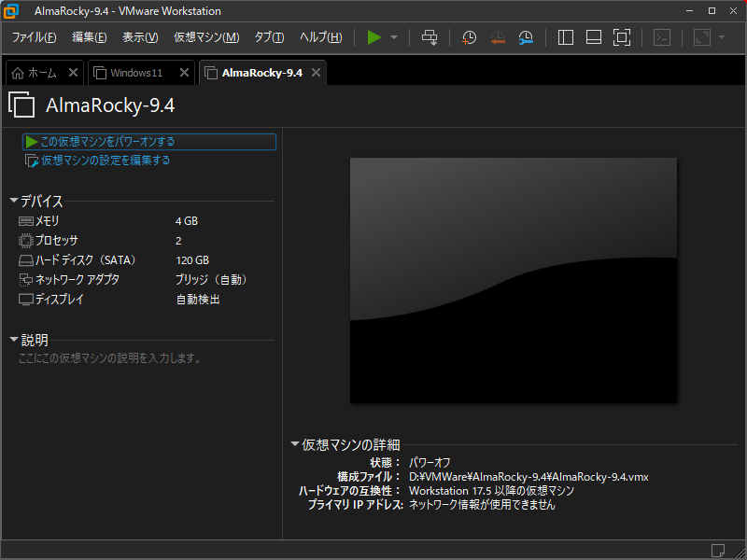
Task: Click この仮想マシンをパワーオンする link
Action: pos(107,142)
